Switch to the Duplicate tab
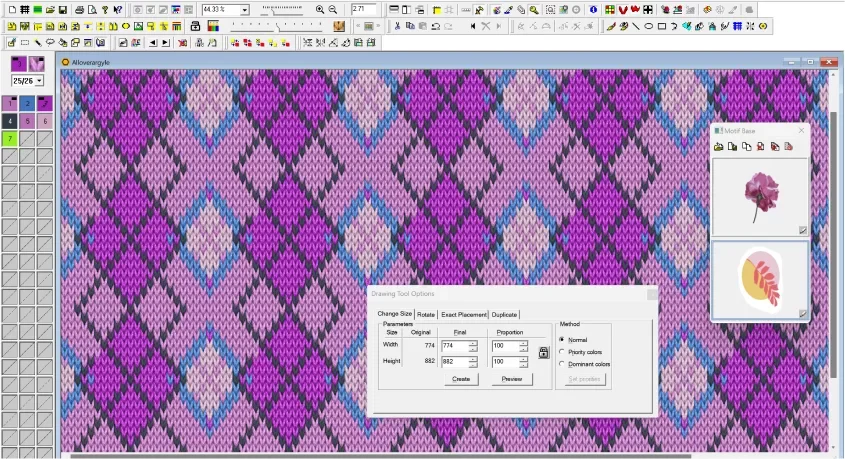Screen dimensions: 845x459 pos(504,315)
